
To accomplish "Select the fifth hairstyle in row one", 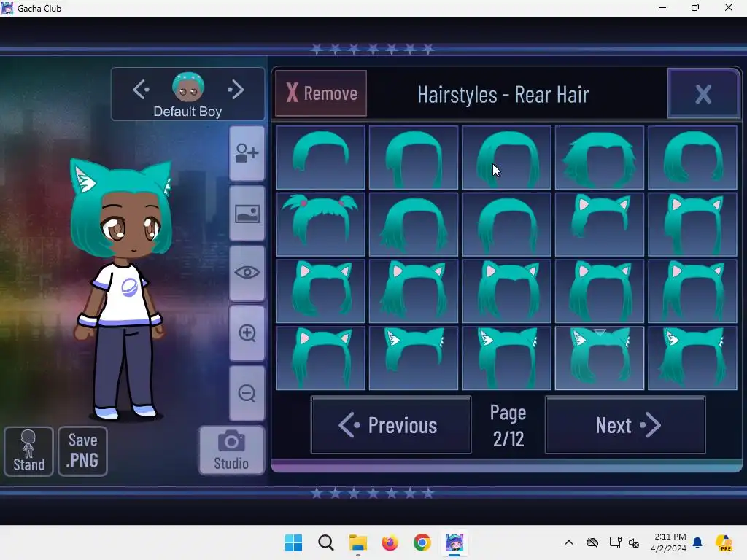I will (692, 157).
